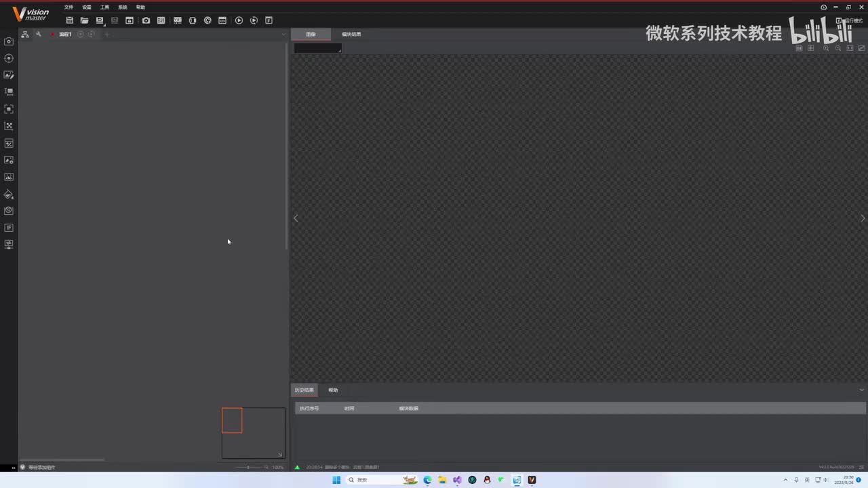Open the positioning target tools in sidebar

coord(9,58)
